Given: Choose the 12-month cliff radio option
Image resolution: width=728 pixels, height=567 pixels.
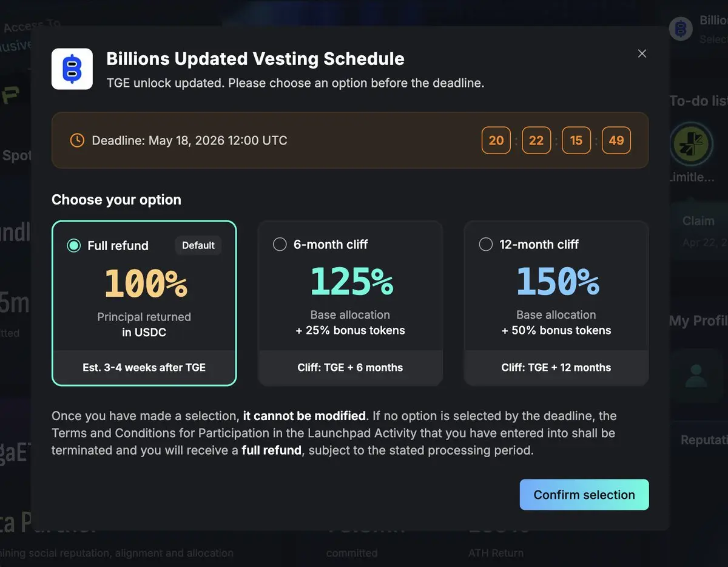Looking at the screenshot, I should tap(486, 245).
